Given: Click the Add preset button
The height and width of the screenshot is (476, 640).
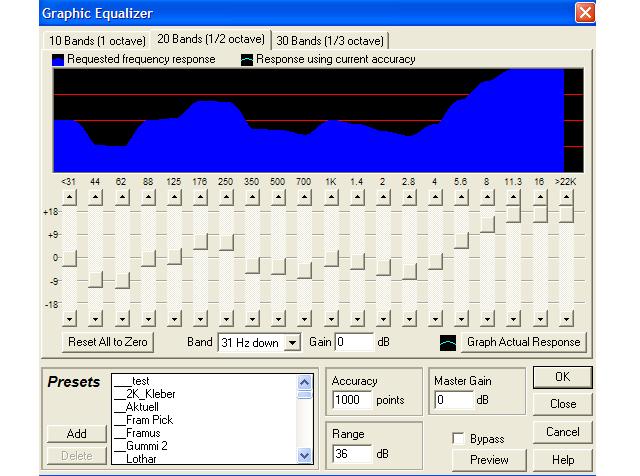Looking at the screenshot, I should [76, 434].
